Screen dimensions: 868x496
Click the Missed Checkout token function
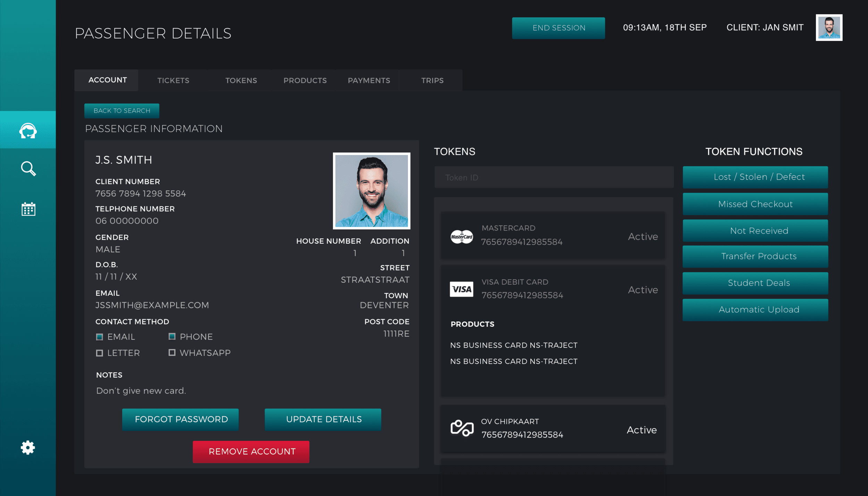(755, 204)
